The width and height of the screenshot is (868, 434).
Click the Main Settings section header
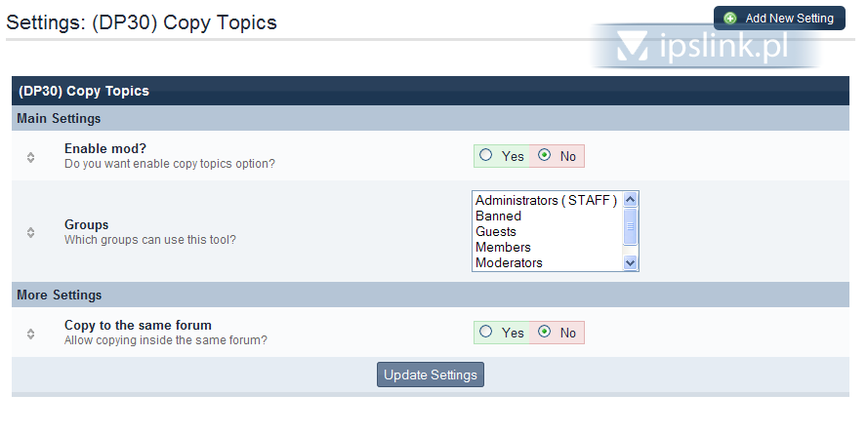[59, 118]
